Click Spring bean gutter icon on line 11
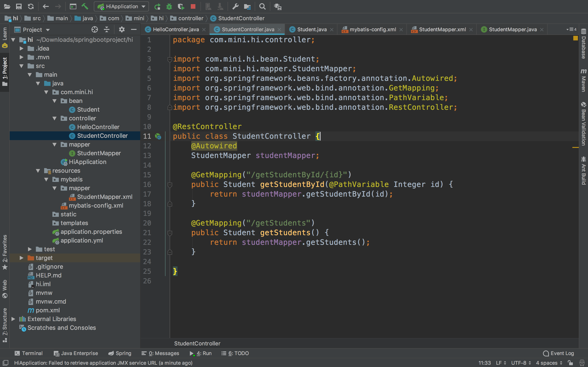The height and width of the screenshot is (367, 588). (158, 136)
